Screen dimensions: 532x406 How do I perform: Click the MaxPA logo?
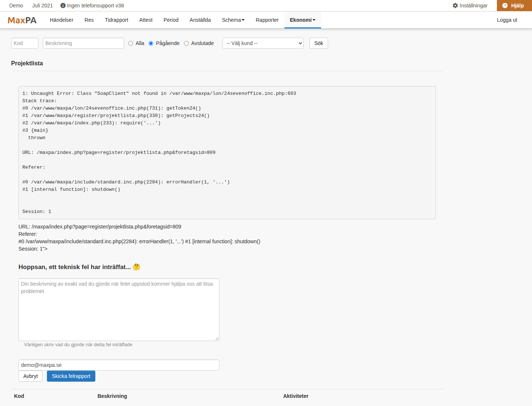click(22, 20)
